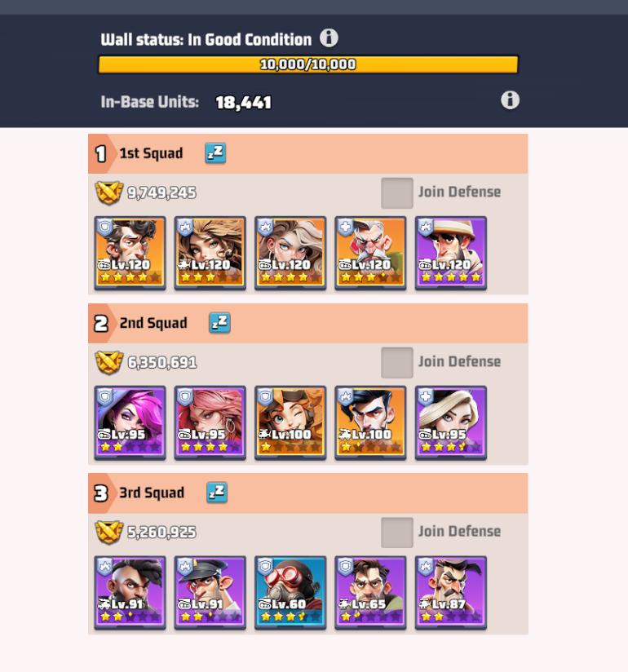Tap the 1st Squad sleep icon
The height and width of the screenshot is (672, 628).
[215, 153]
